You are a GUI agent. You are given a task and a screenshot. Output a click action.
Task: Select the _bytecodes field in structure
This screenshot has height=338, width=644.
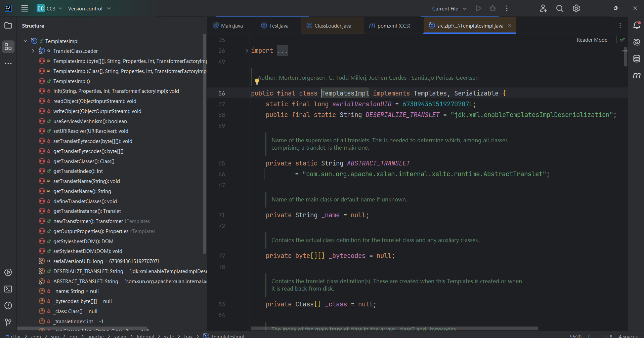click(82, 301)
